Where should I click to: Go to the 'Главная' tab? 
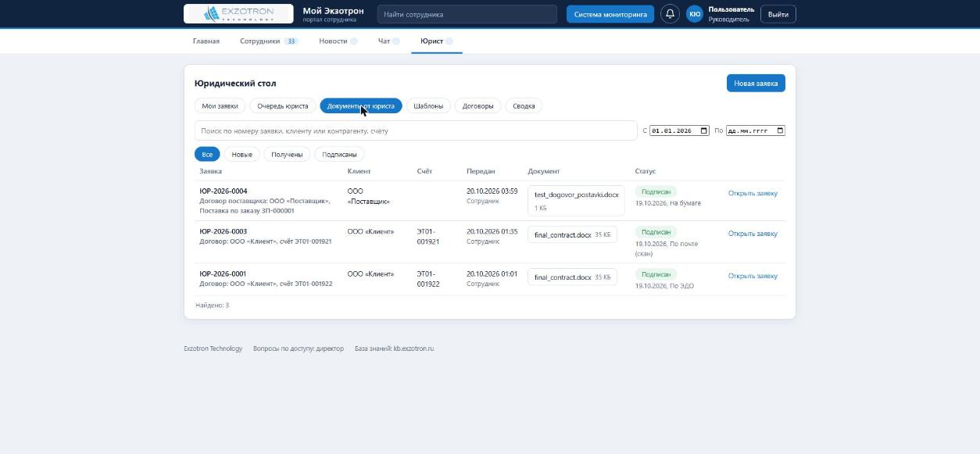click(x=206, y=41)
